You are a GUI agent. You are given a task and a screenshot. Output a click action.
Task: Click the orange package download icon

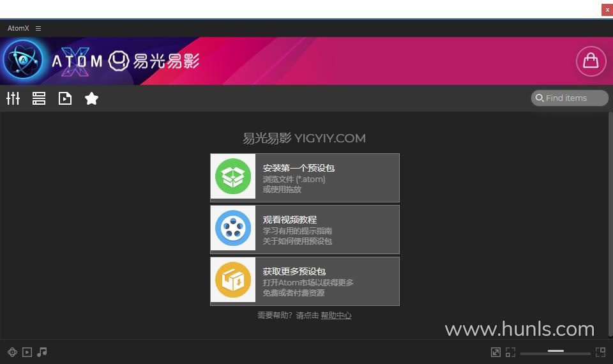(x=233, y=280)
